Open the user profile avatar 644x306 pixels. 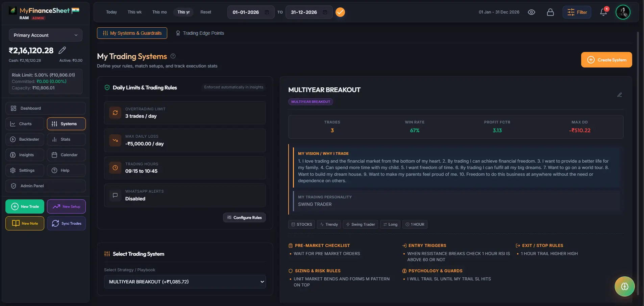tap(623, 12)
